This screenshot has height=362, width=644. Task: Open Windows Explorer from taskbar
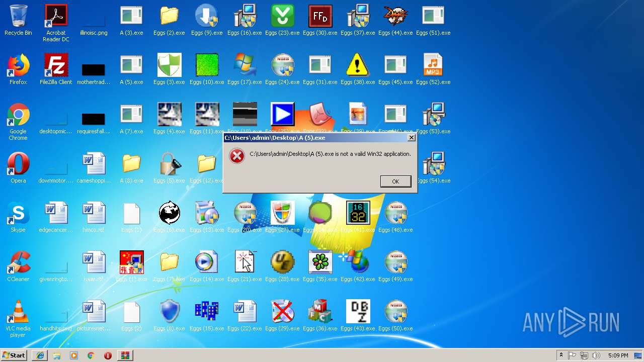pos(57,355)
